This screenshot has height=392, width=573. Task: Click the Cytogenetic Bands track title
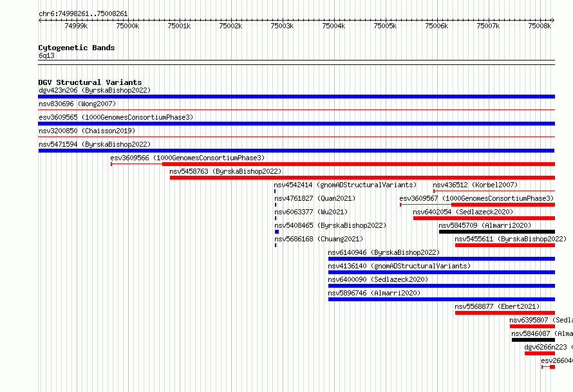click(77, 48)
